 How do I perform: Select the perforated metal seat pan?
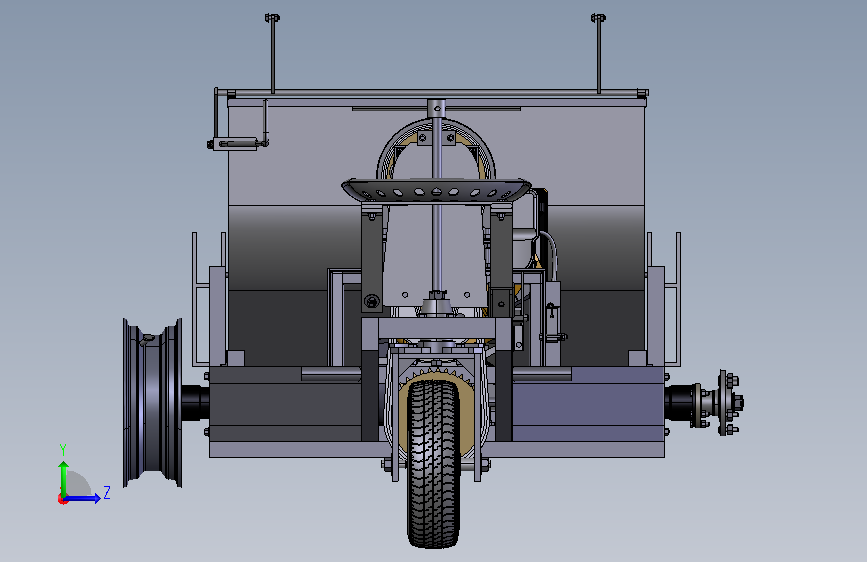pyautogui.click(x=436, y=191)
